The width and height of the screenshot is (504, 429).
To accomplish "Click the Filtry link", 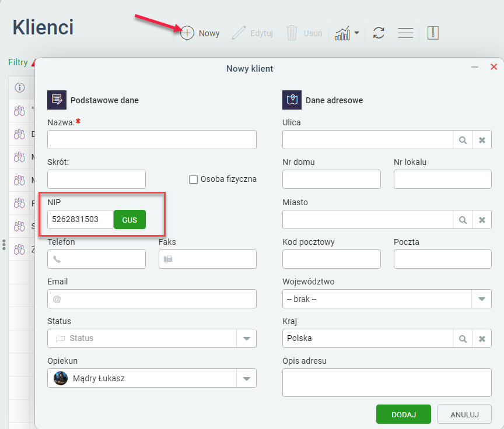I will pos(18,62).
